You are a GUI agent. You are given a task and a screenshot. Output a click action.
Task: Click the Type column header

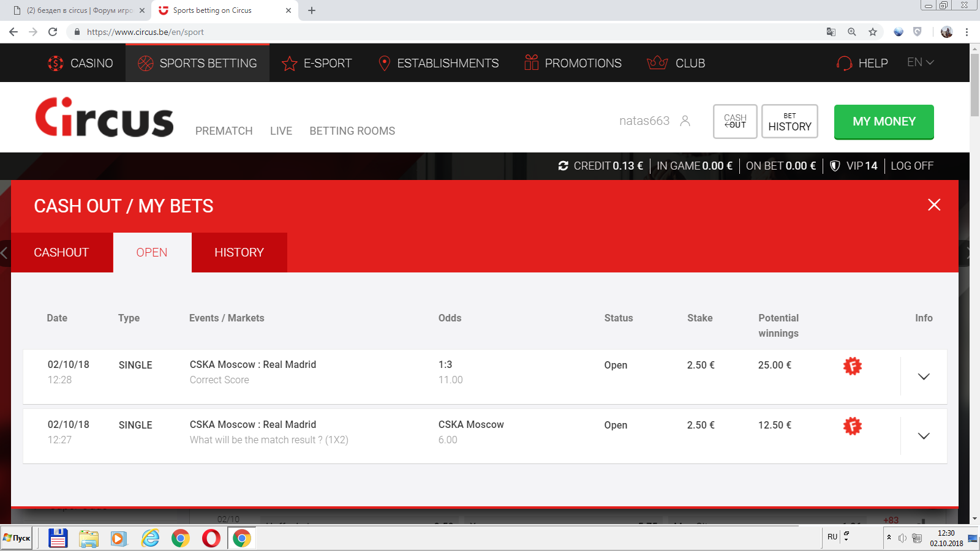tap(129, 318)
